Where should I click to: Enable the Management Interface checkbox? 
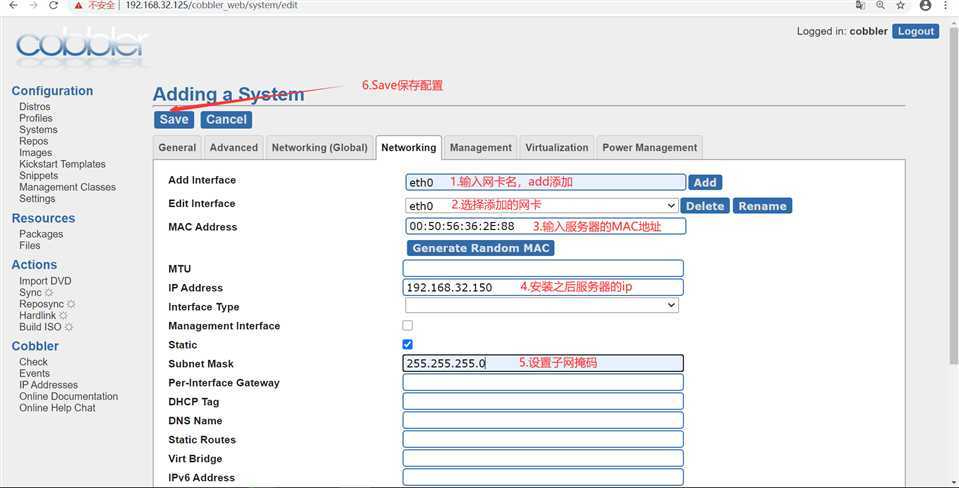pos(407,325)
